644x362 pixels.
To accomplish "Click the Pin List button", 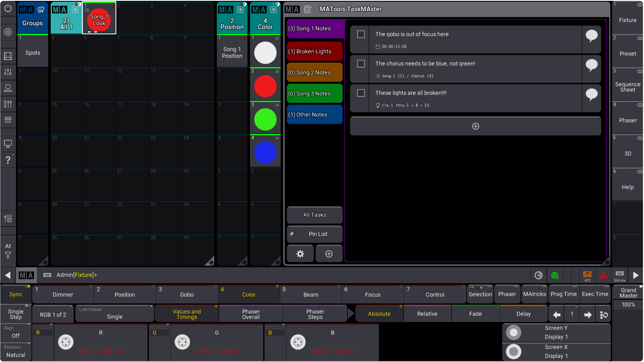I will (315, 234).
